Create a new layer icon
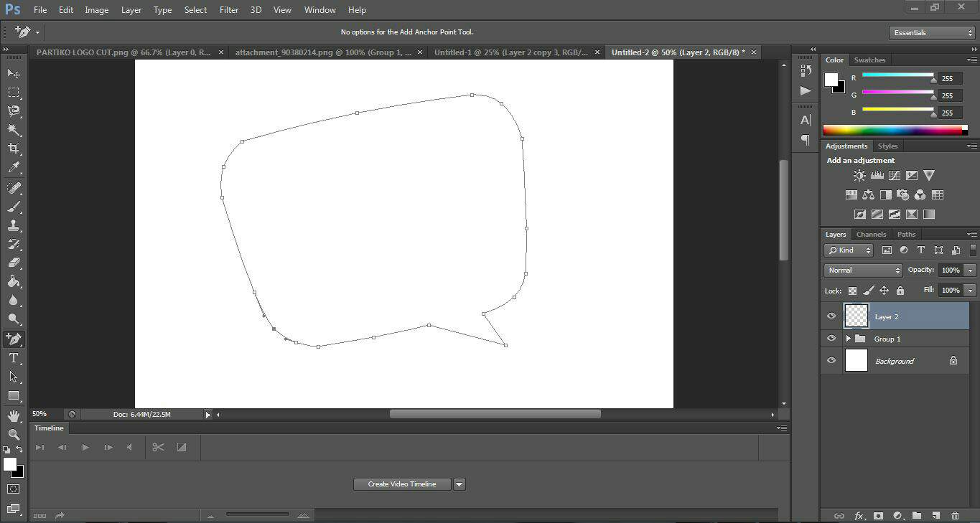The image size is (980, 523). pos(935,515)
